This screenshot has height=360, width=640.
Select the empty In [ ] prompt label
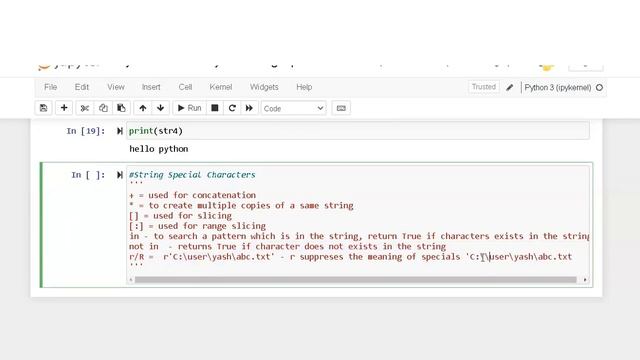[88, 175]
